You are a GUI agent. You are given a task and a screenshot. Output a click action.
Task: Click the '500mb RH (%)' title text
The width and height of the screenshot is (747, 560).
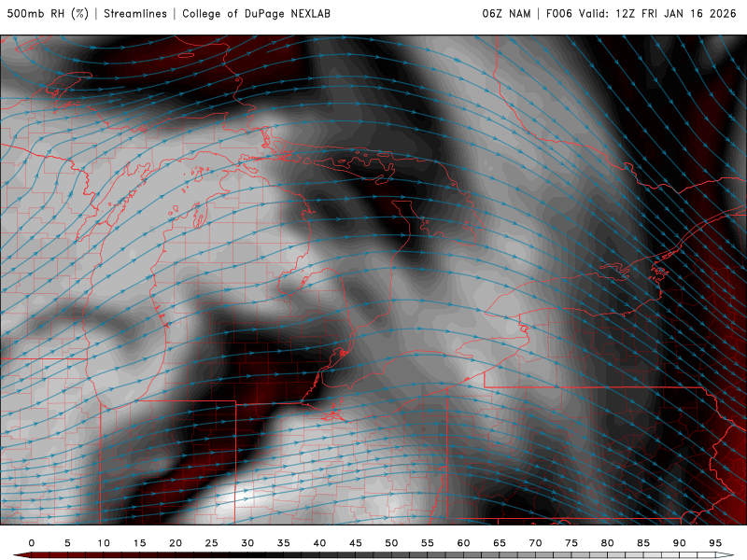49,14
